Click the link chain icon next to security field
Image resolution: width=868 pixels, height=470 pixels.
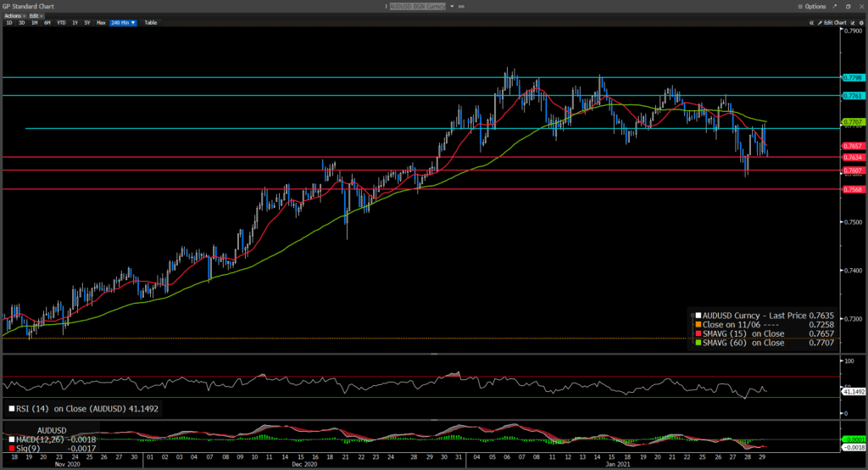point(461,7)
